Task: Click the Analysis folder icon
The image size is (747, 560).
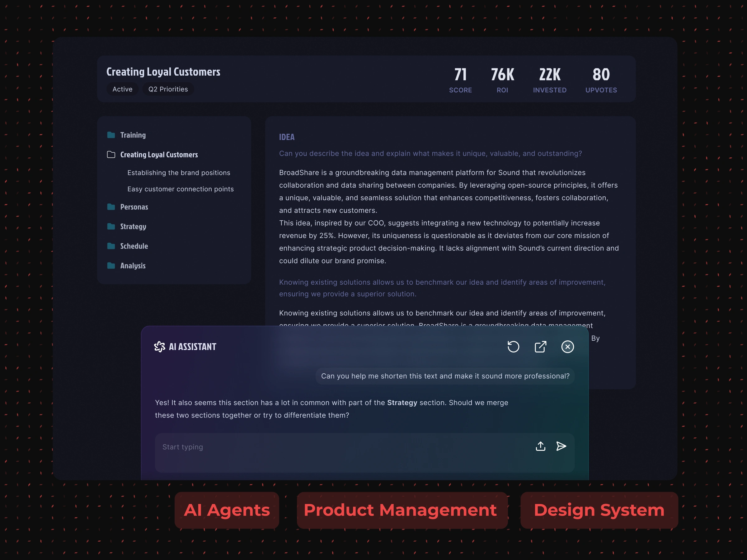Action: tap(111, 266)
